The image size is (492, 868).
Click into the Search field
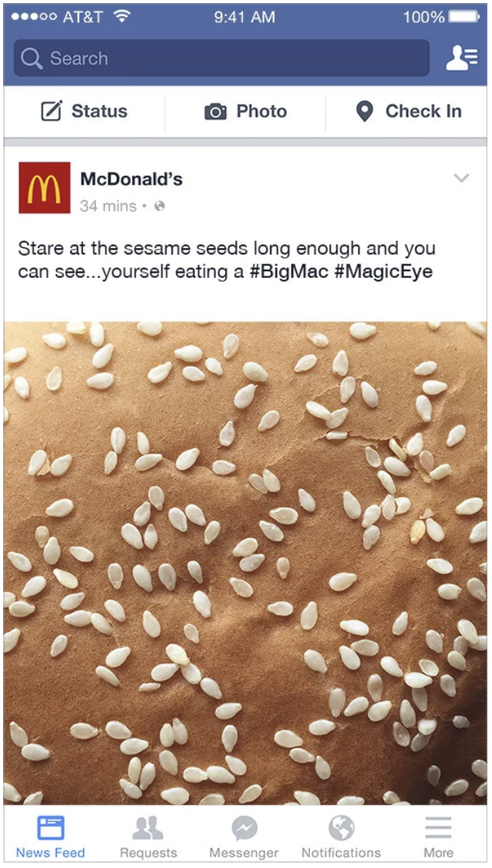click(x=221, y=58)
